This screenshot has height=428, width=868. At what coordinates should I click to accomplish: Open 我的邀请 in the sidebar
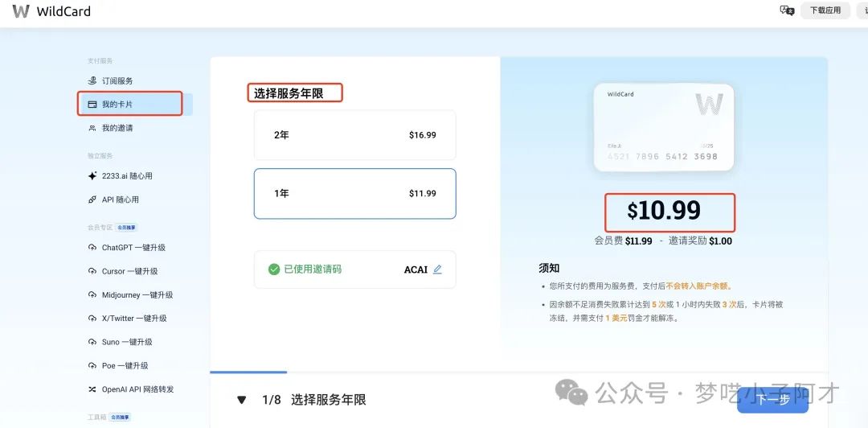coord(117,128)
